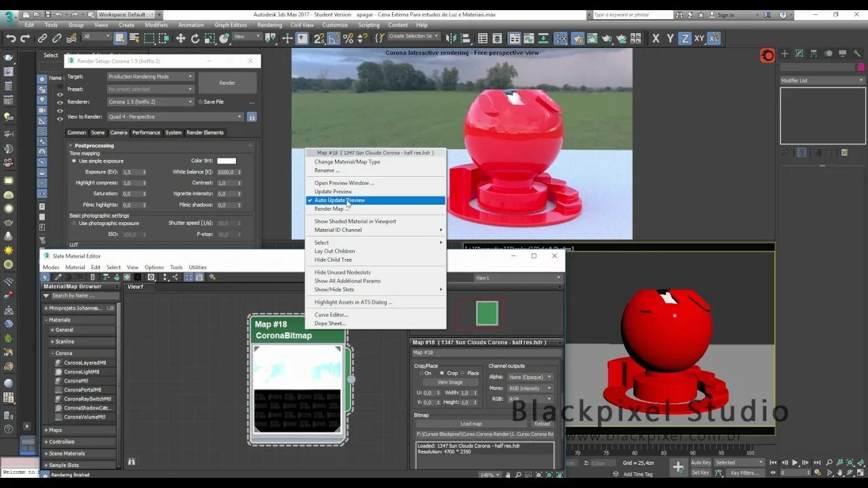Image resolution: width=868 pixels, height=488 pixels.
Task: Open the Mono channel output dropdown
Action: 530,388
